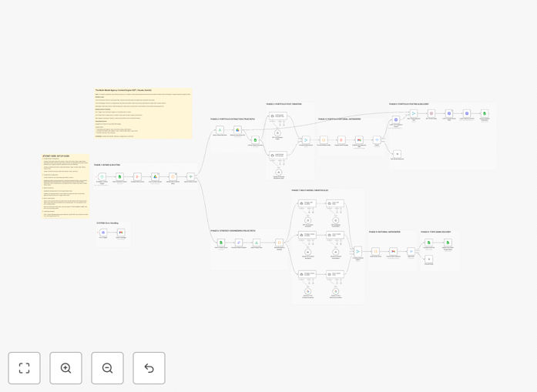Open the model sub-node under lower Phase 3 agent
The image size is (537, 392).
click(x=278, y=172)
